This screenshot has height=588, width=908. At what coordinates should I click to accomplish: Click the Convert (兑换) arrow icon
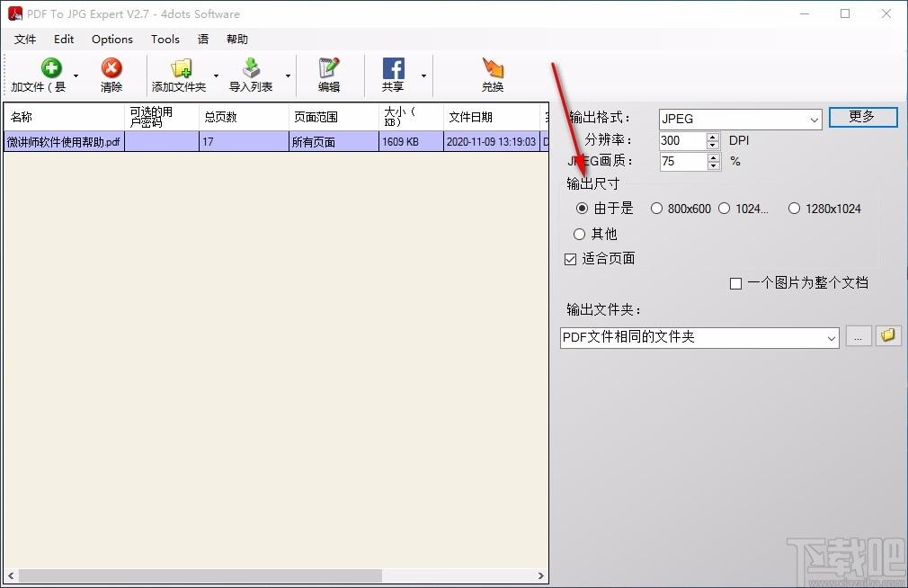click(x=493, y=68)
